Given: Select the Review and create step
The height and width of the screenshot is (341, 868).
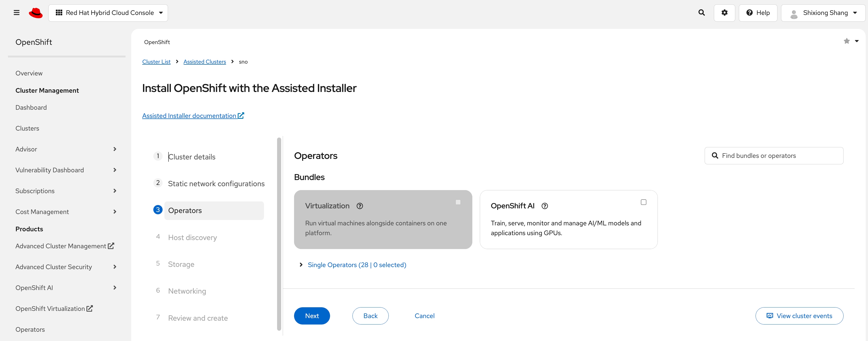Looking at the screenshot, I should click(x=198, y=318).
